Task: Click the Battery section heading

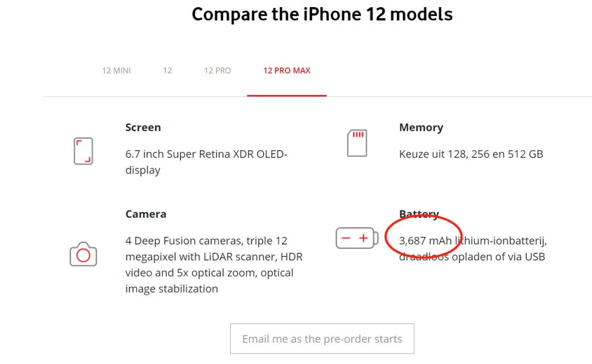Action: coord(419,214)
